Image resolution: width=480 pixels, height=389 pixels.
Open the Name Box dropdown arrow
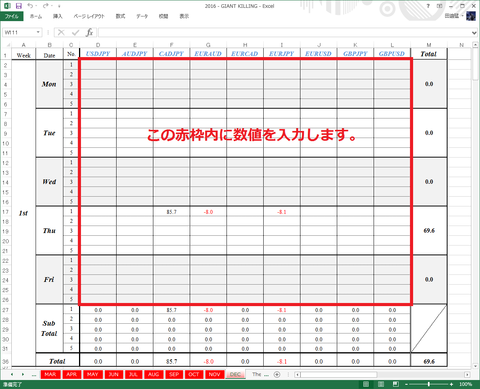38,32
